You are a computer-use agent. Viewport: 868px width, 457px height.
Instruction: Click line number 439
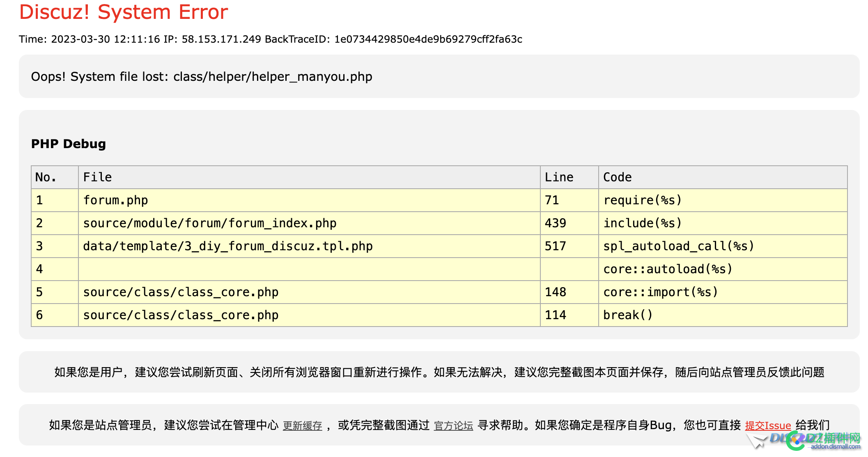[569, 223]
